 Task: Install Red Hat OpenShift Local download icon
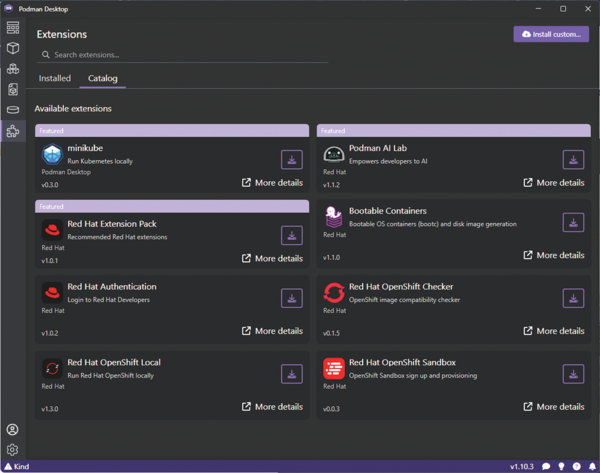point(292,374)
